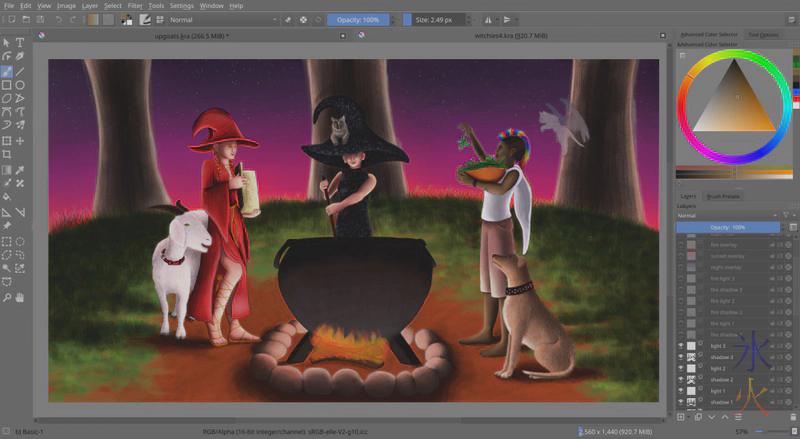The height and width of the screenshot is (439, 800).
Task: Click the brush Opacity slider
Action: pos(357,19)
